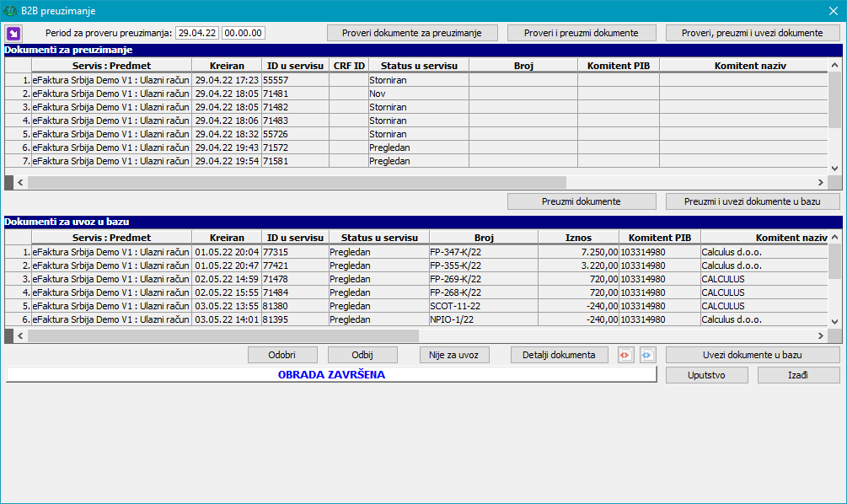Open Detalji dokumenta
847x504 pixels.
[x=559, y=355]
